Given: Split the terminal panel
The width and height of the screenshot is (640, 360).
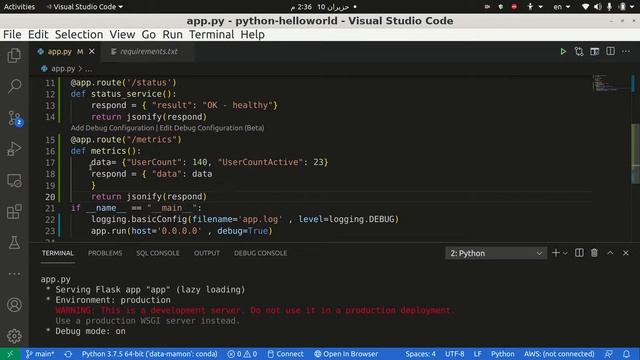Looking at the screenshot, I should coord(579,253).
